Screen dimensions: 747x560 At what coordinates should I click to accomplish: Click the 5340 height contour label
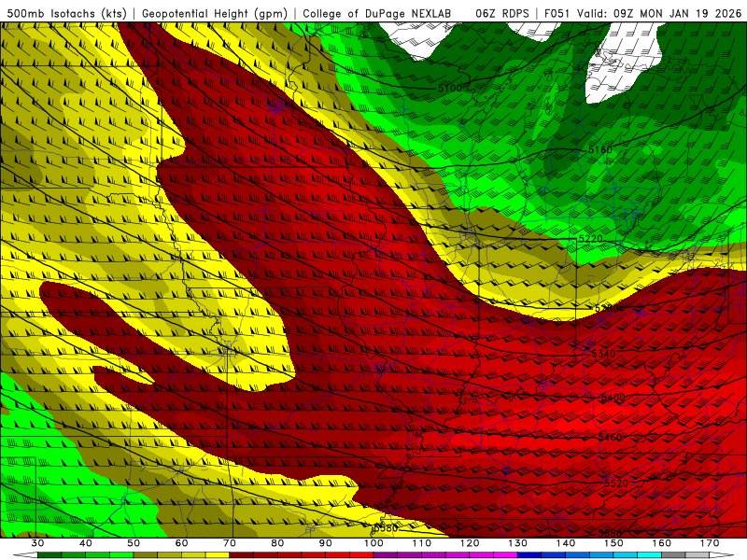(x=603, y=354)
